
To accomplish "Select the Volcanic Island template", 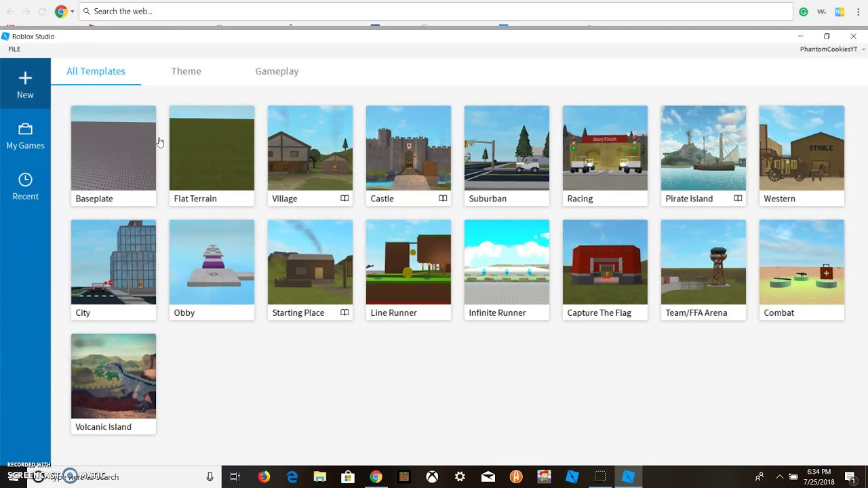I will (113, 384).
